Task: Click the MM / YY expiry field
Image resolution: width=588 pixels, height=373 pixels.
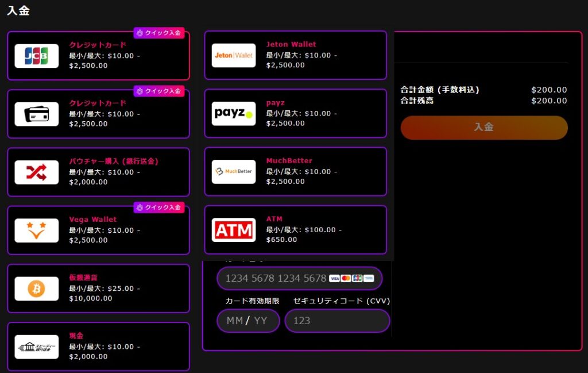Action: click(248, 321)
